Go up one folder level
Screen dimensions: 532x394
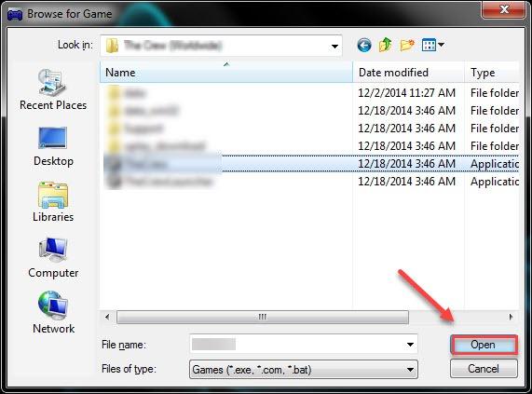coord(386,45)
